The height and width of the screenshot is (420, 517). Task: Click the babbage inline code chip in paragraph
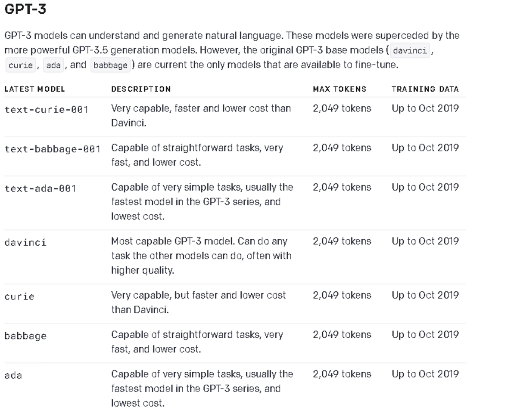point(110,65)
